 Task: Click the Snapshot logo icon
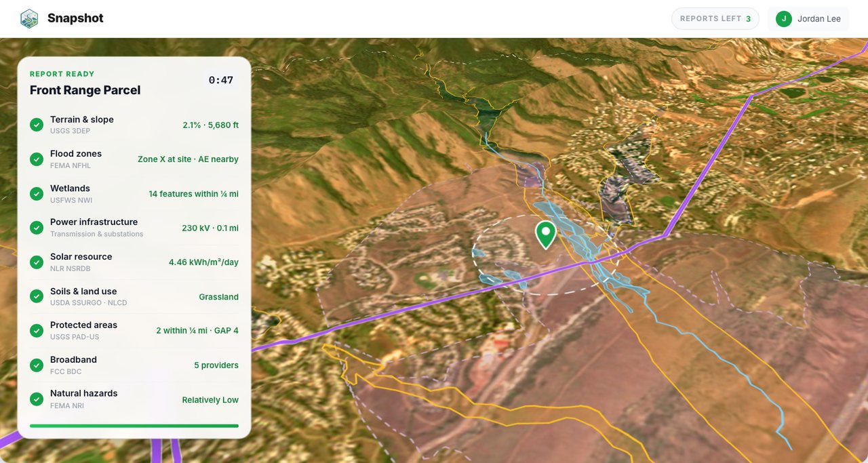[29, 18]
